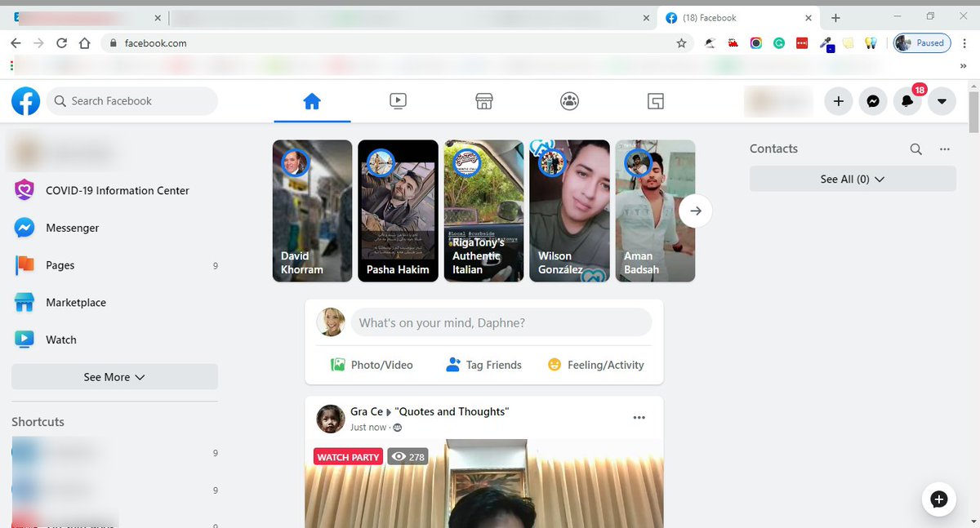Image resolution: width=980 pixels, height=528 pixels.
Task: Click the WATCH PARTY badge
Action: [x=348, y=457]
